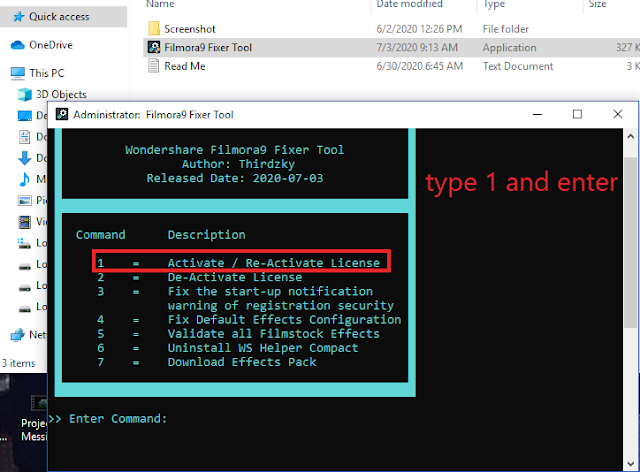Click the Validate all Filmstock Effects text
Image resolution: width=640 pixels, height=472 pixels.
tap(273, 334)
